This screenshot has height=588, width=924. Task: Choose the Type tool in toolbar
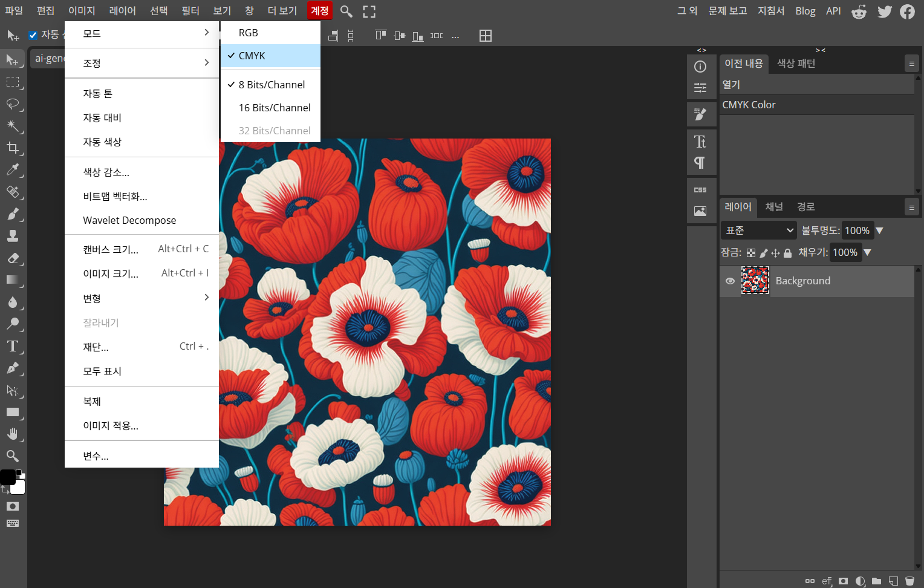pyautogui.click(x=13, y=347)
